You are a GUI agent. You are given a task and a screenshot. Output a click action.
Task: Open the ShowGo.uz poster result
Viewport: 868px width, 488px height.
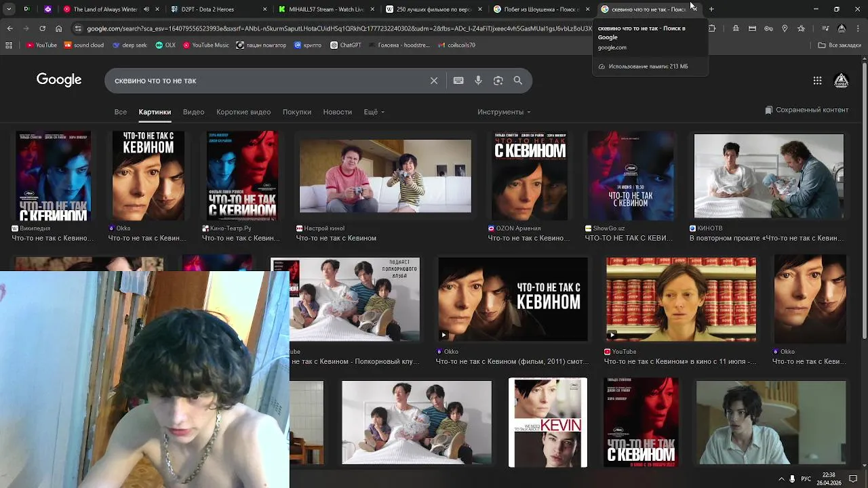pos(631,176)
